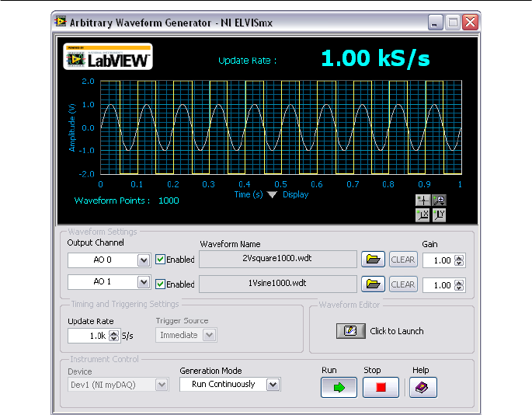Start generation with green Run arrow

[x=339, y=387]
